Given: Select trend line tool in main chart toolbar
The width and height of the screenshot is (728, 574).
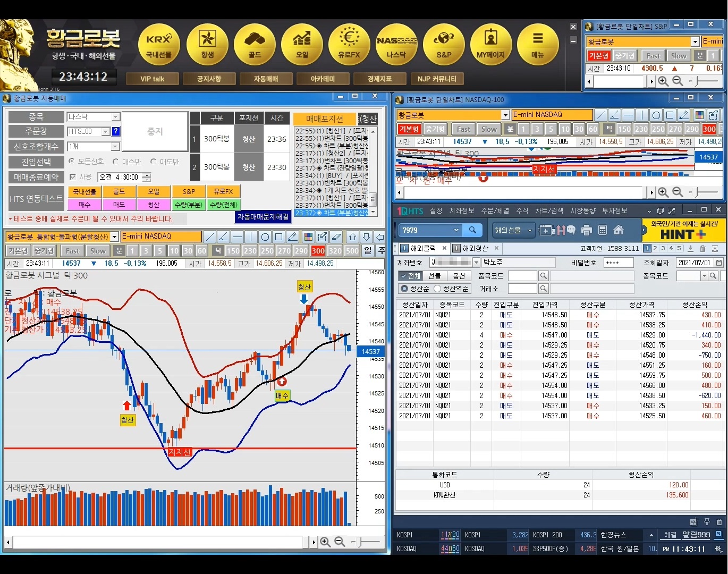Looking at the screenshot, I should [210, 237].
